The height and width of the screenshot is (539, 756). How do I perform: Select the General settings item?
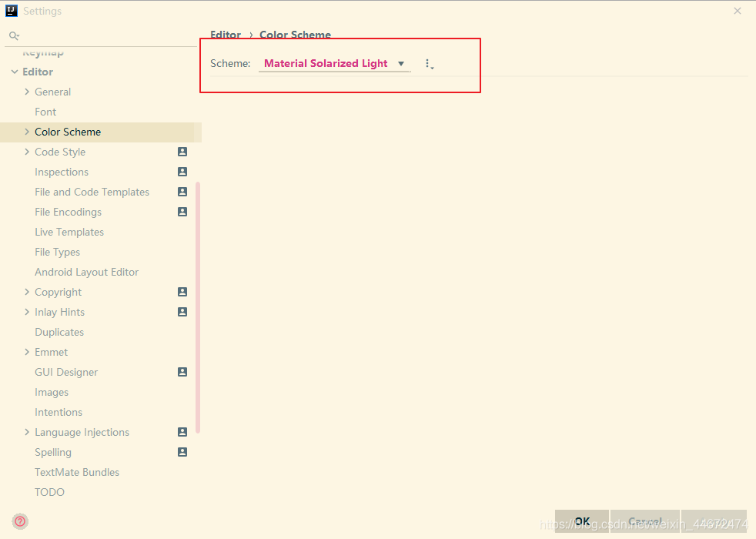tap(52, 92)
